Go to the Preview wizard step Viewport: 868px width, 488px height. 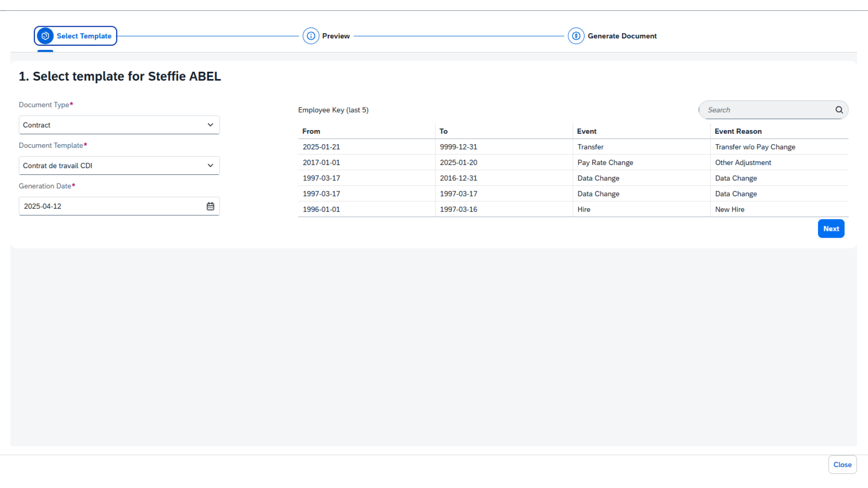(336, 36)
